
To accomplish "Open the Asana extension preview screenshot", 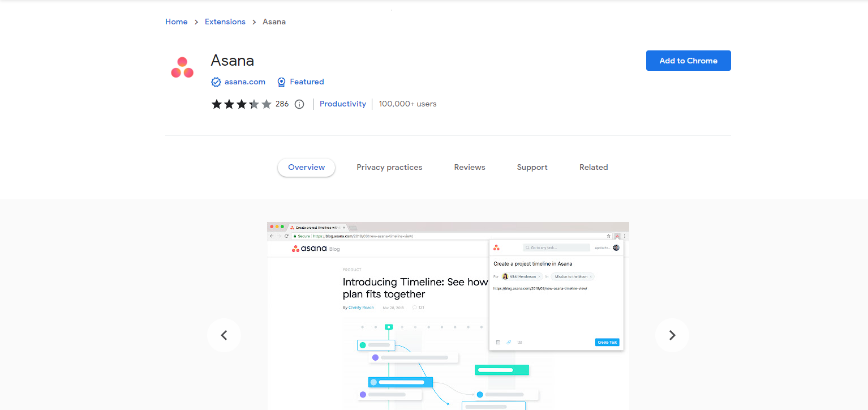I will click(448, 316).
